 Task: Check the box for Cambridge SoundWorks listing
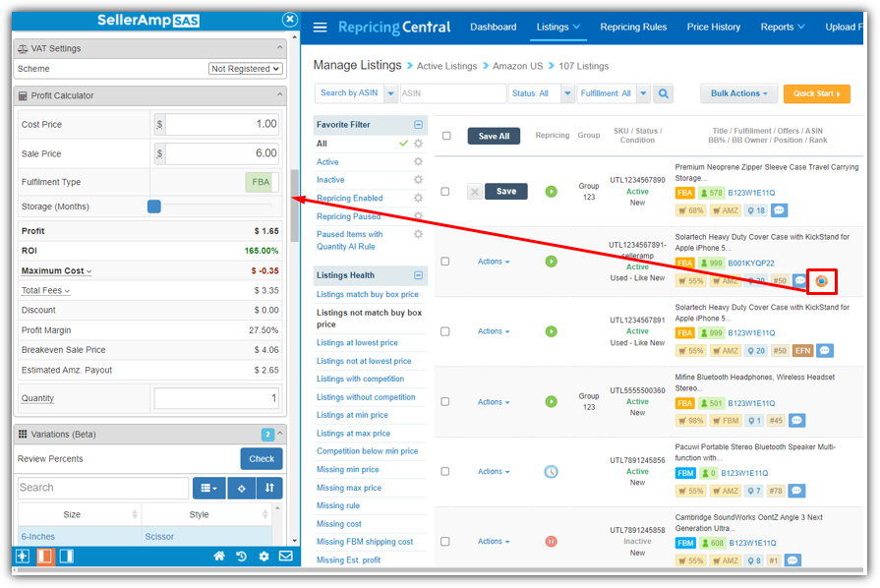coord(445,542)
